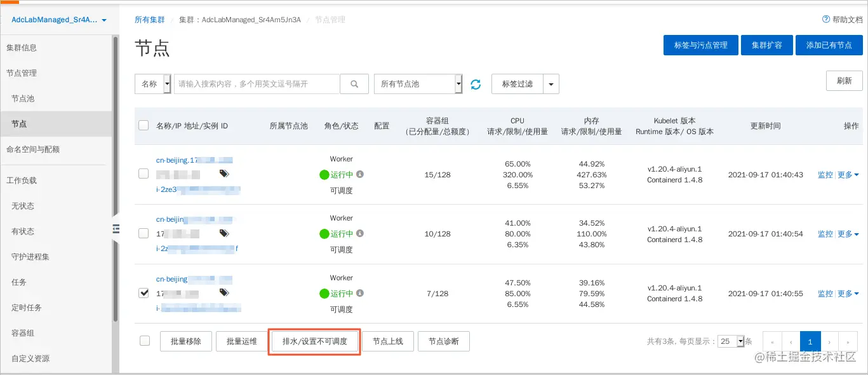
Task: Open the 所有节点池 dropdown
Action: [x=418, y=84]
